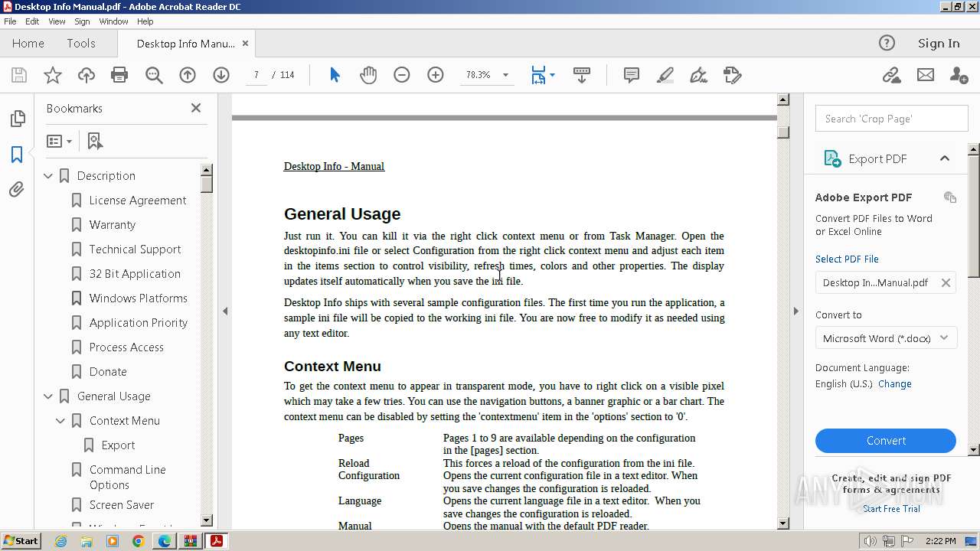Go to the previous page
Image resolution: width=980 pixels, height=551 pixels.
(188, 75)
